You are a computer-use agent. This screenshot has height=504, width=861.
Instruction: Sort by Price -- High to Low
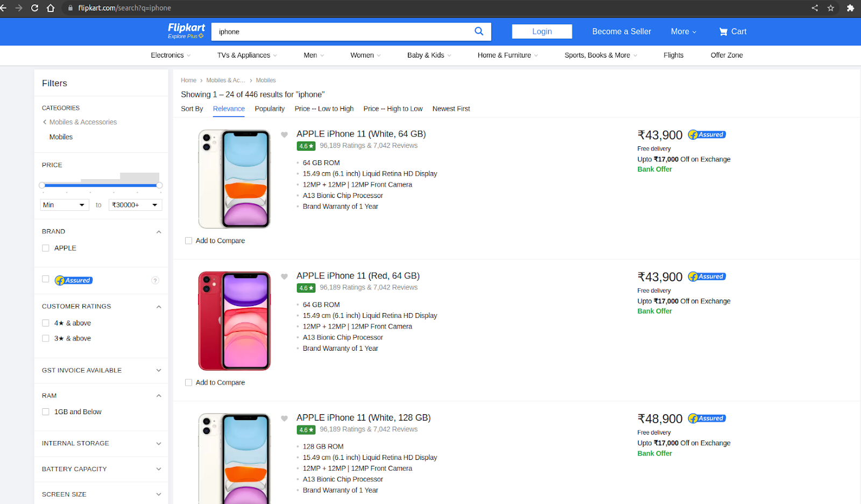pos(393,109)
